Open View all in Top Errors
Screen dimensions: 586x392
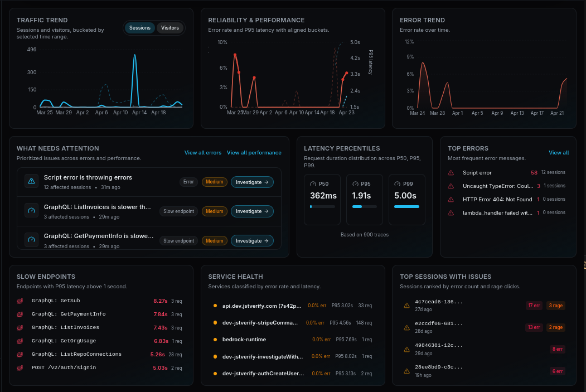click(559, 152)
